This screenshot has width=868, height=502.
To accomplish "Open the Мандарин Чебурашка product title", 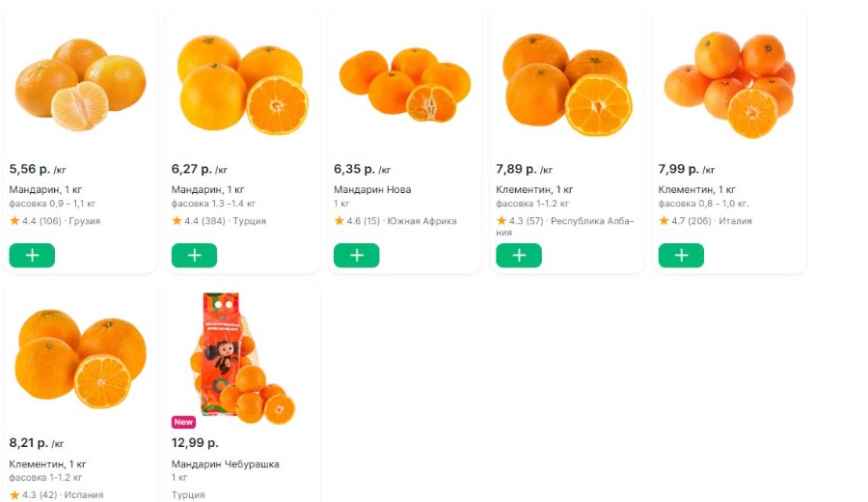I will 226,464.
